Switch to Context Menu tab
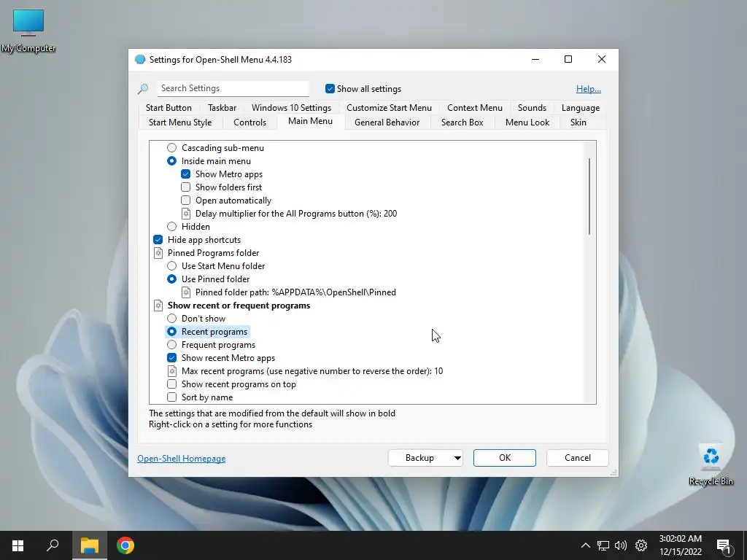Screen dimensions: 747x560 point(474,108)
